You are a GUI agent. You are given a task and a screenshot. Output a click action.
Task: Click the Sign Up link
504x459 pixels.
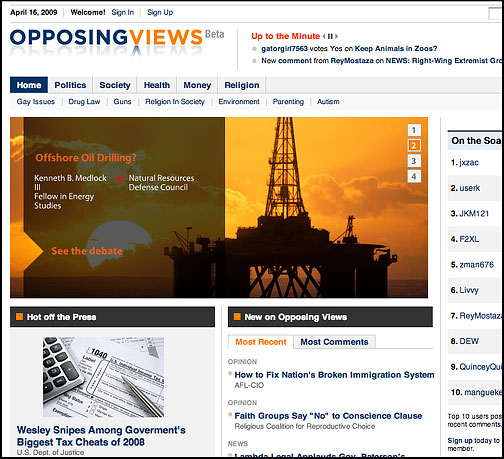pos(160,12)
